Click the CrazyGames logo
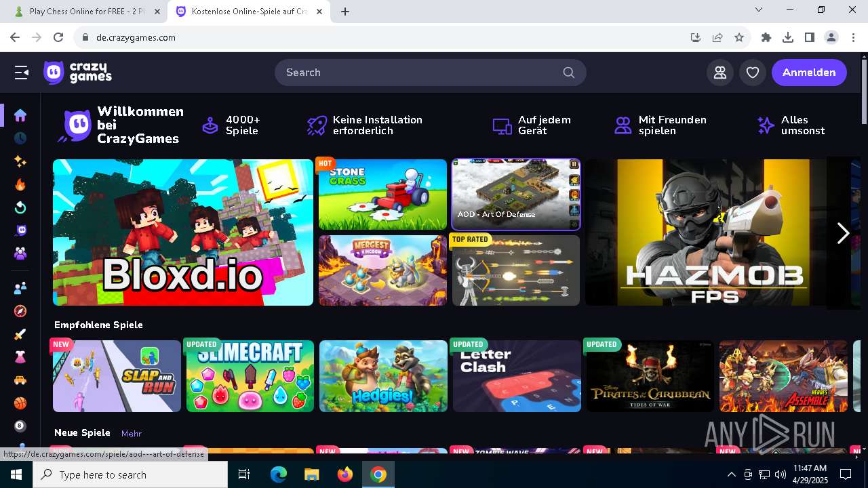 click(x=77, y=73)
